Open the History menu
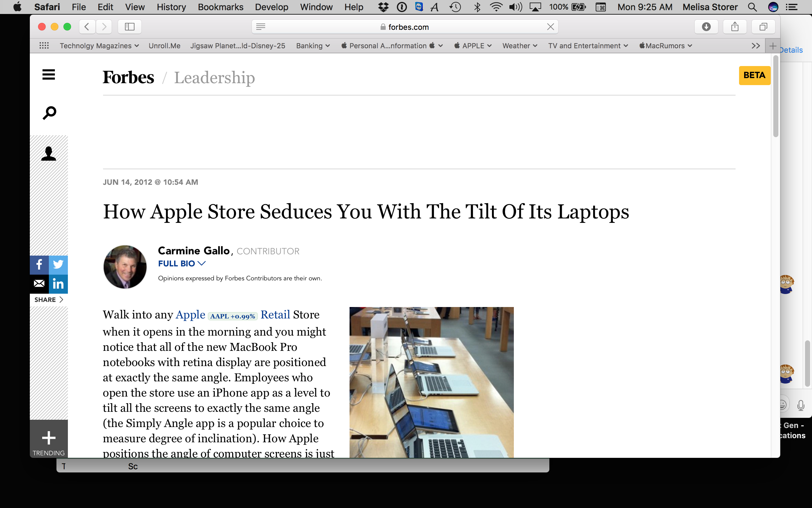This screenshot has width=812, height=508. coord(171,7)
